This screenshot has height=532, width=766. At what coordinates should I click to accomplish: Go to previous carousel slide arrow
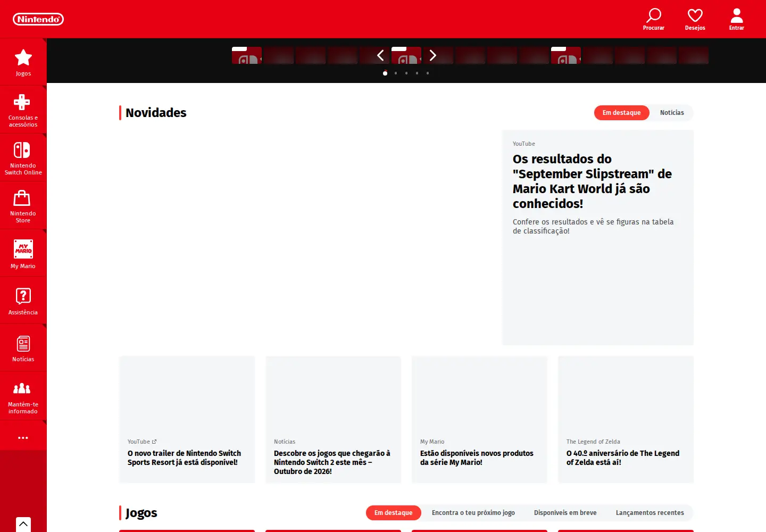(380, 55)
